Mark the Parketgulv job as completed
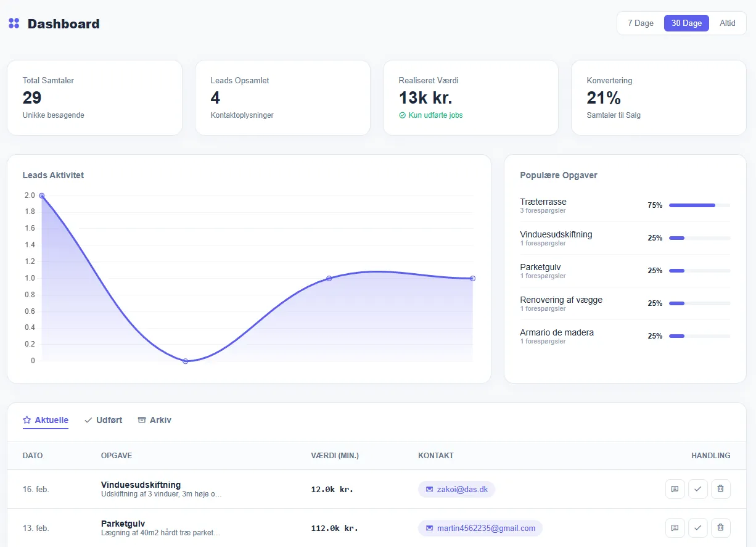This screenshot has height=547, width=756. [x=697, y=528]
